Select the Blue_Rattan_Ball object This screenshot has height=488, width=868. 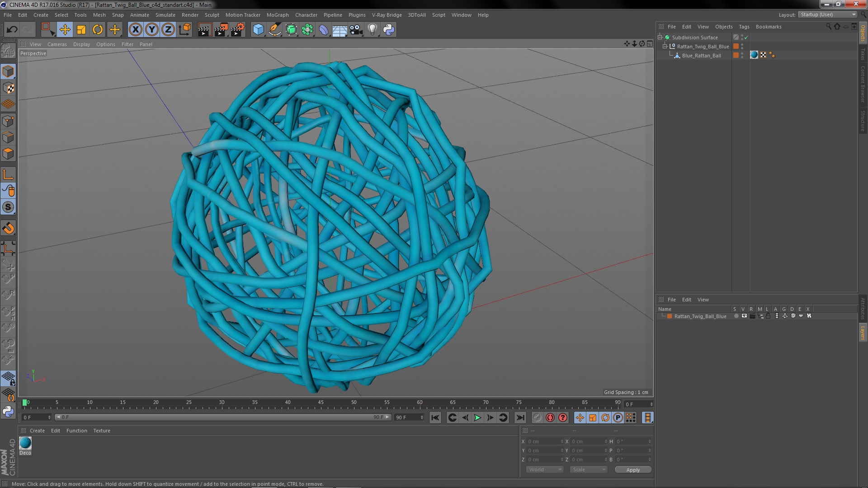pos(701,56)
